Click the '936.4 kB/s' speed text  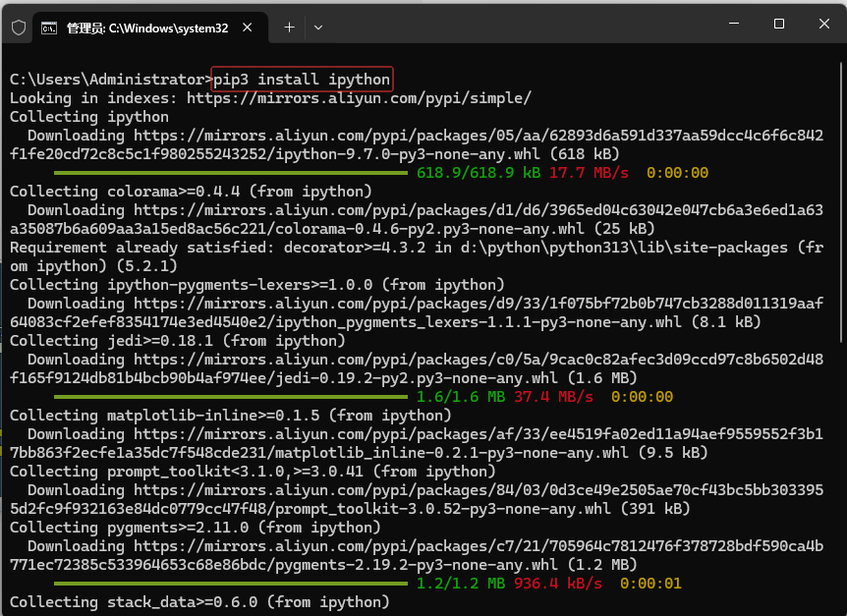pos(558,584)
